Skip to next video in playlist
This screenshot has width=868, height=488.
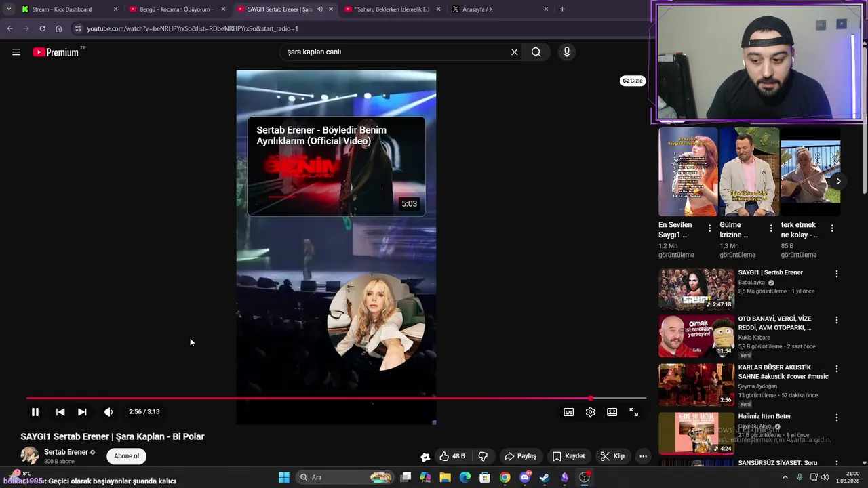(82, 412)
